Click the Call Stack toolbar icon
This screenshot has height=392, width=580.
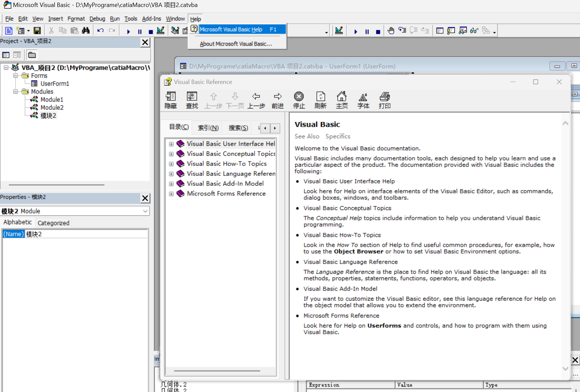tap(486, 31)
